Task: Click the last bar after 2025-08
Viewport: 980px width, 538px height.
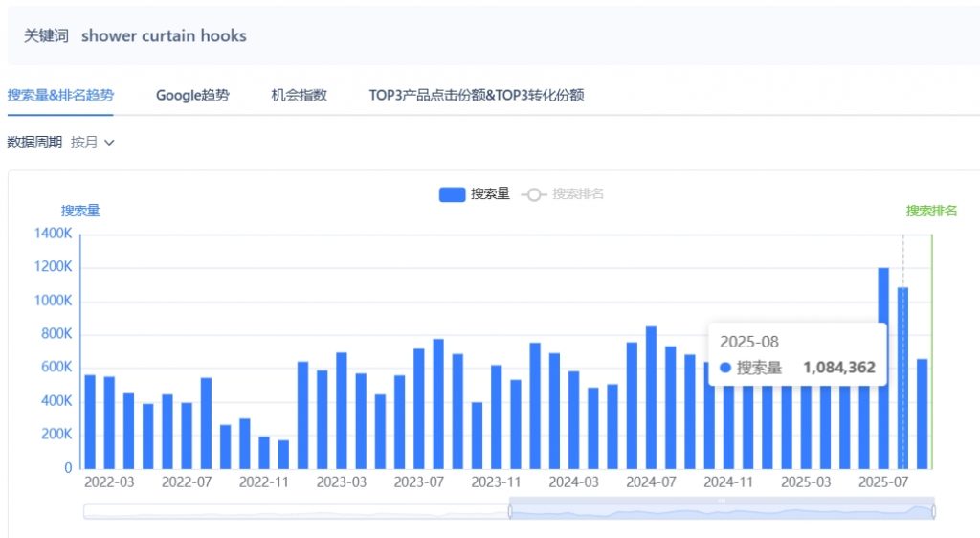Action: (x=922, y=414)
